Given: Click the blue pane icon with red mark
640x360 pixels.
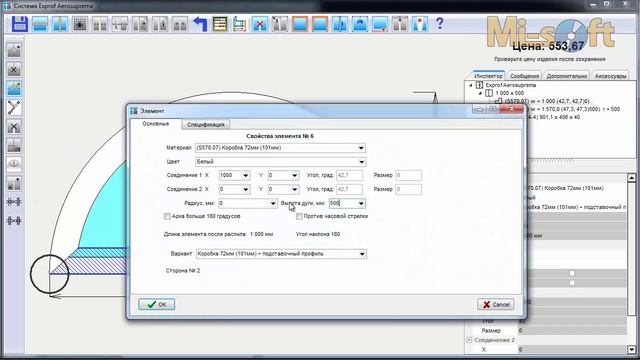Looking at the screenshot, I should click(380, 24).
